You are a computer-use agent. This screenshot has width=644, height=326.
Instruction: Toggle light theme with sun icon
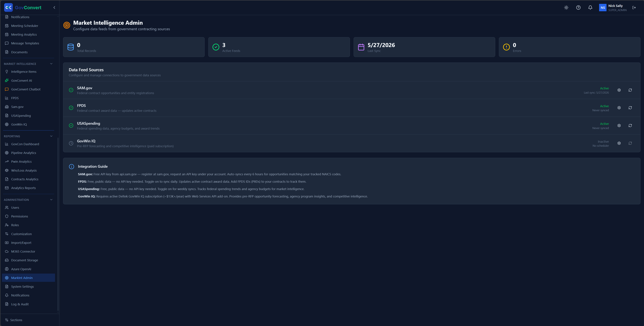(566, 8)
